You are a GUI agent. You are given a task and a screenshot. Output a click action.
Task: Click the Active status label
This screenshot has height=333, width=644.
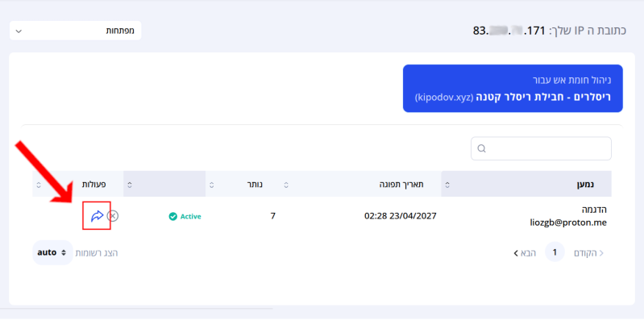pos(190,216)
